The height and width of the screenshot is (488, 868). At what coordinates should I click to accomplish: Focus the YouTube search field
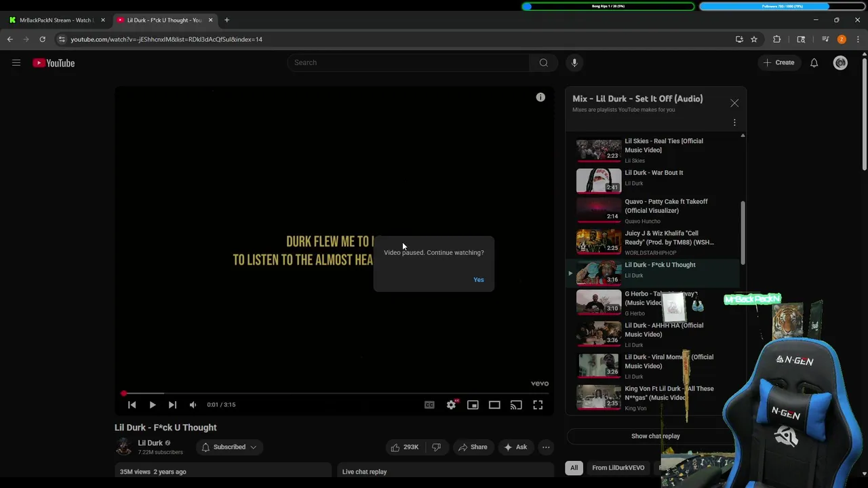pos(408,63)
